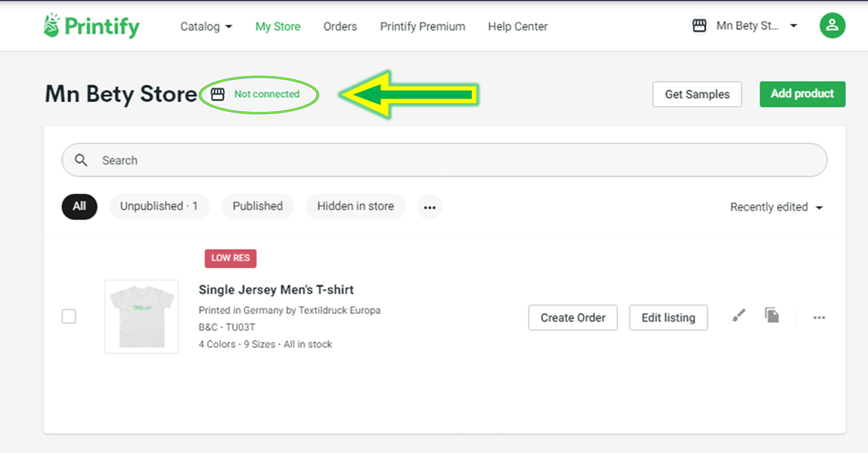This screenshot has height=453, width=868.
Task: Open the Single Jersey Men's T-shirt title
Action: point(276,289)
